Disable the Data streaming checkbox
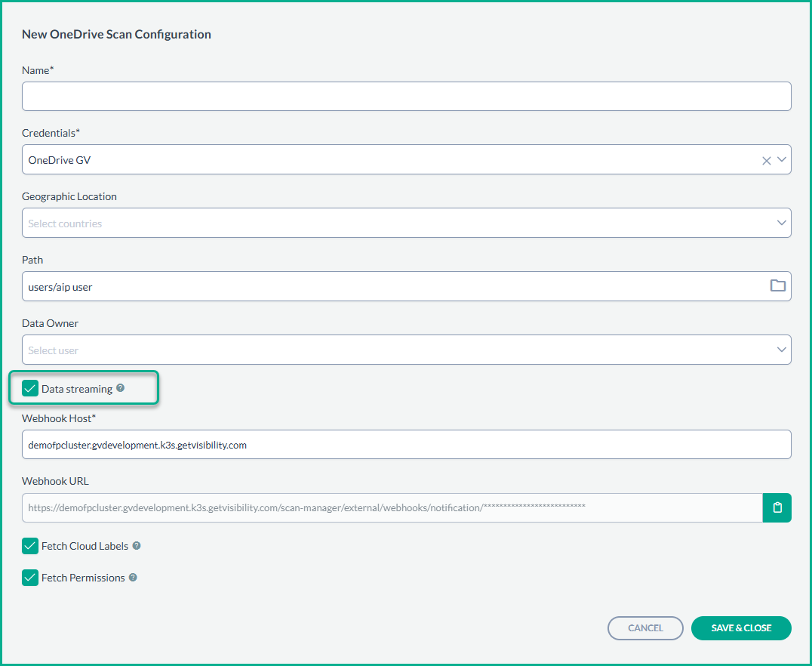Image resolution: width=812 pixels, height=666 pixels. tap(30, 389)
